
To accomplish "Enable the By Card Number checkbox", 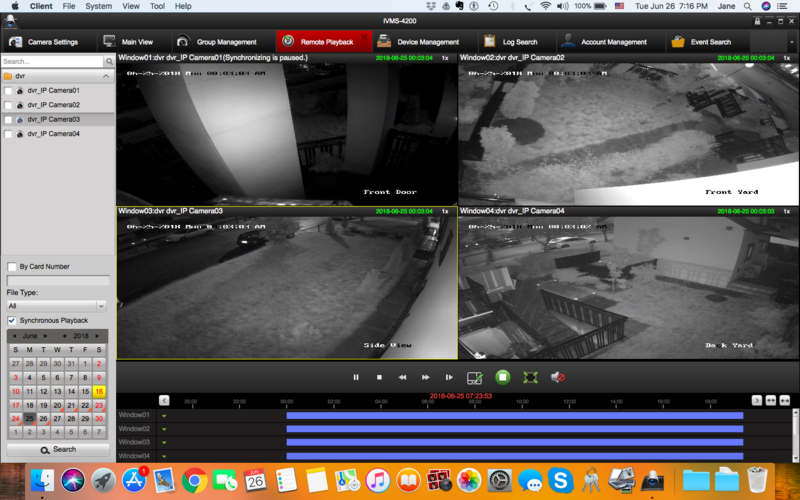I will (12, 267).
